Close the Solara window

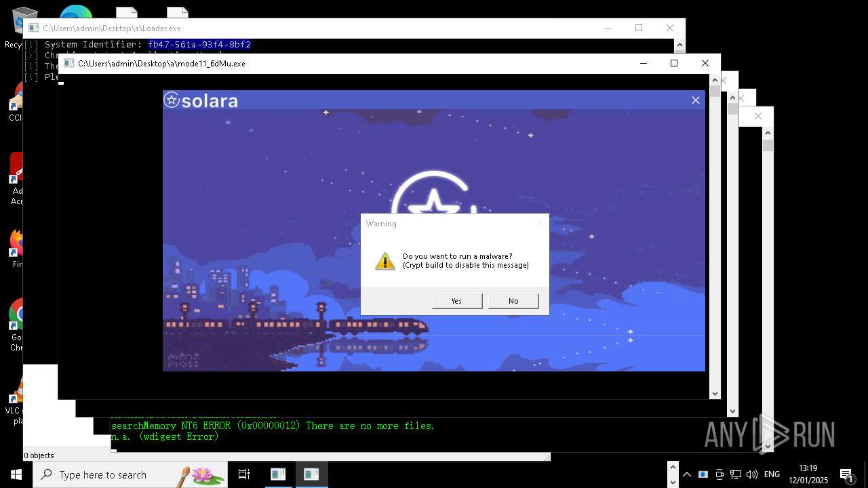coord(695,100)
